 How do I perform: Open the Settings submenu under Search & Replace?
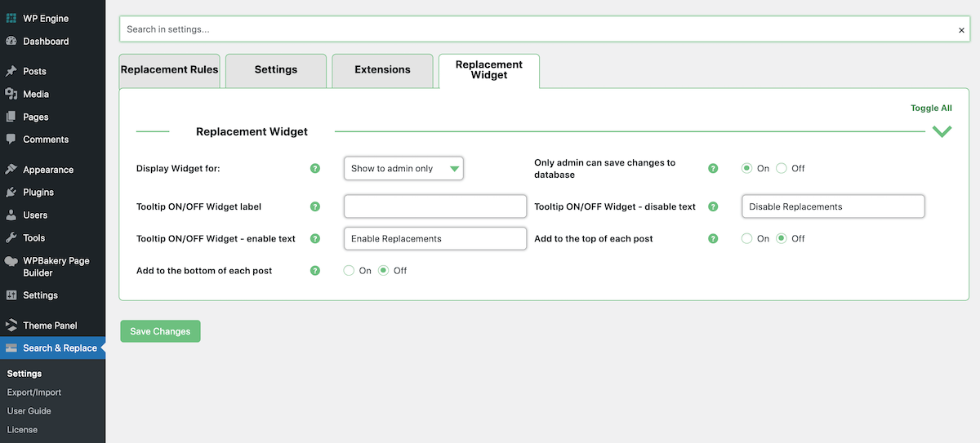coord(24,374)
